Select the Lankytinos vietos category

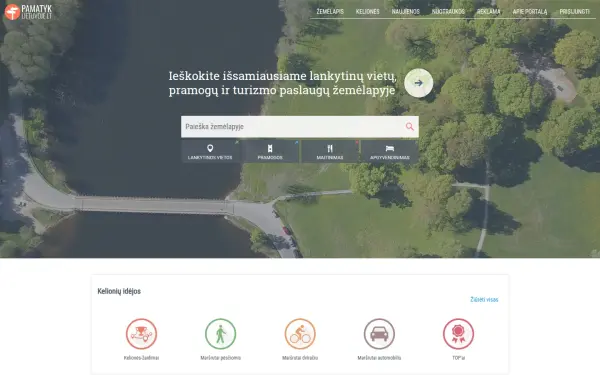point(210,151)
